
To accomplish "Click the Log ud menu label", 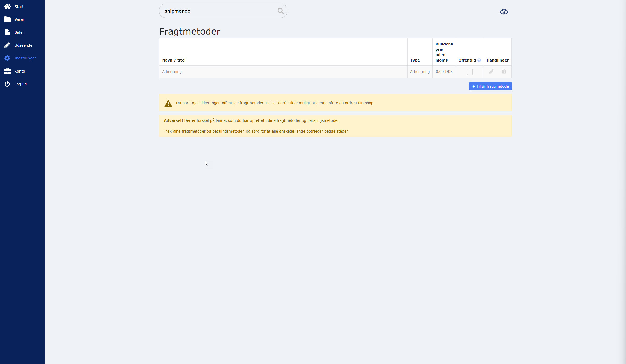I will (x=21, y=84).
